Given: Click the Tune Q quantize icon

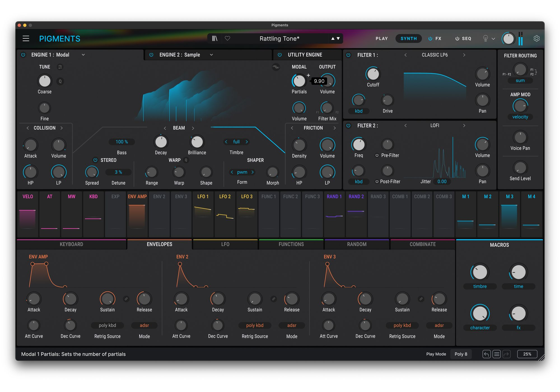Looking at the screenshot, I should [x=60, y=81].
